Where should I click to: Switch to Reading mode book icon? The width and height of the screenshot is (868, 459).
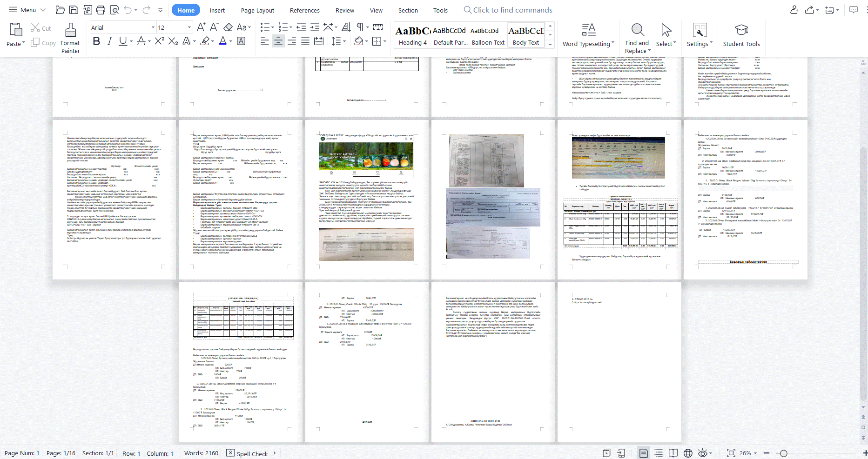click(x=673, y=453)
